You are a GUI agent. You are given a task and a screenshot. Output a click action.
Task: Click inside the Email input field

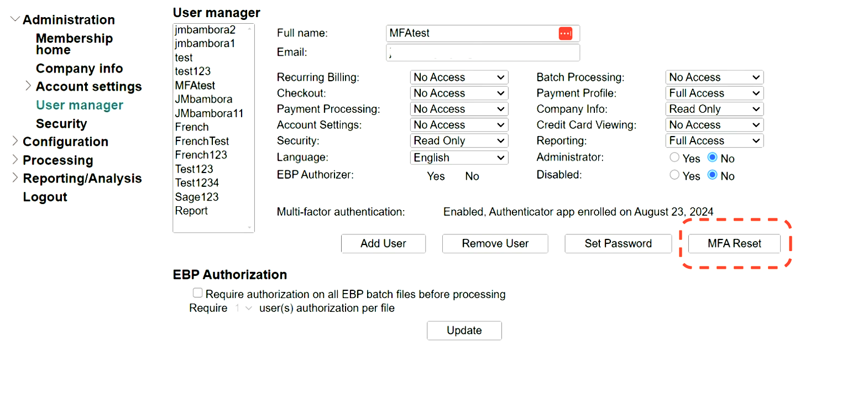[482, 52]
